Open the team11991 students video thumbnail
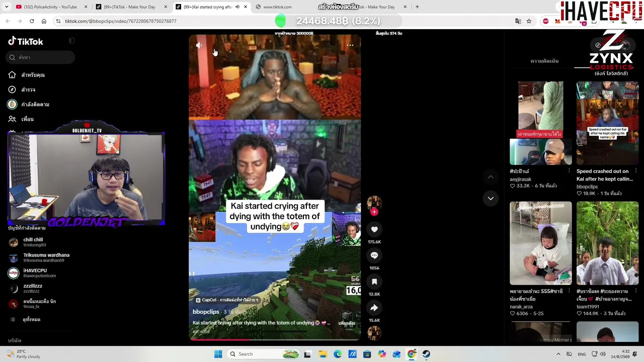The height and width of the screenshot is (362, 644). point(607,243)
